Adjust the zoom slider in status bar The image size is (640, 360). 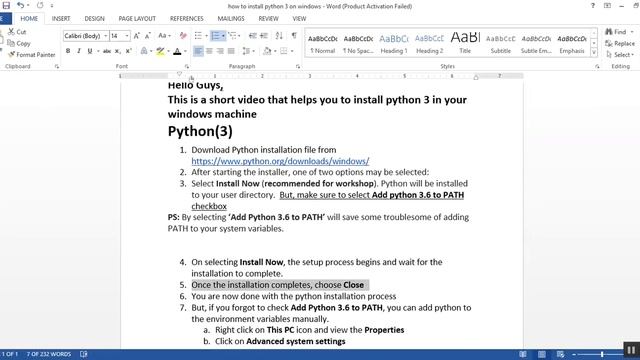point(602,354)
